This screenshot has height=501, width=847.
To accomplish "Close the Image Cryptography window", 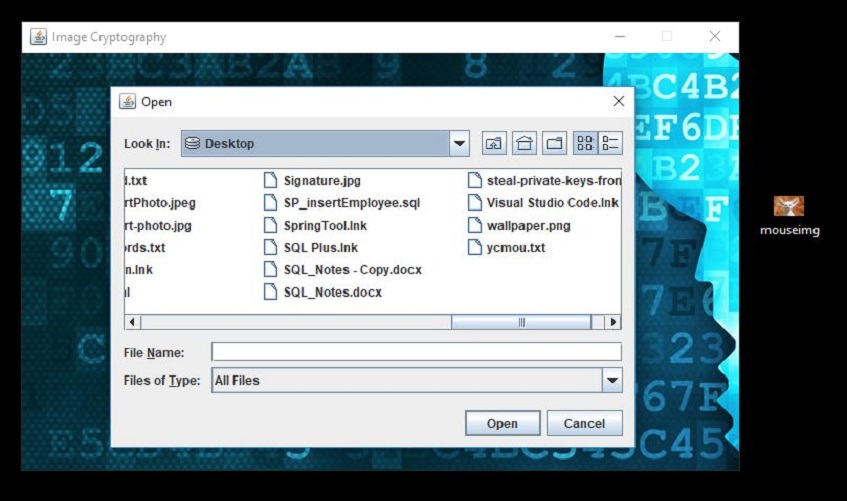I will coord(715,36).
